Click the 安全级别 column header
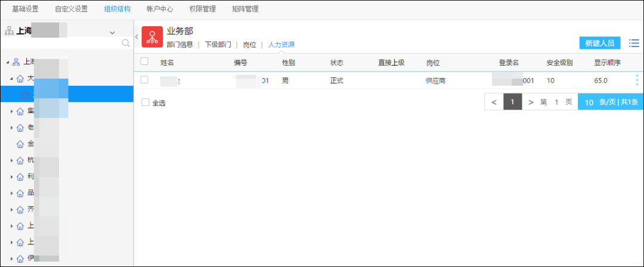The width and height of the screenshot is (644, 267). 560,63
